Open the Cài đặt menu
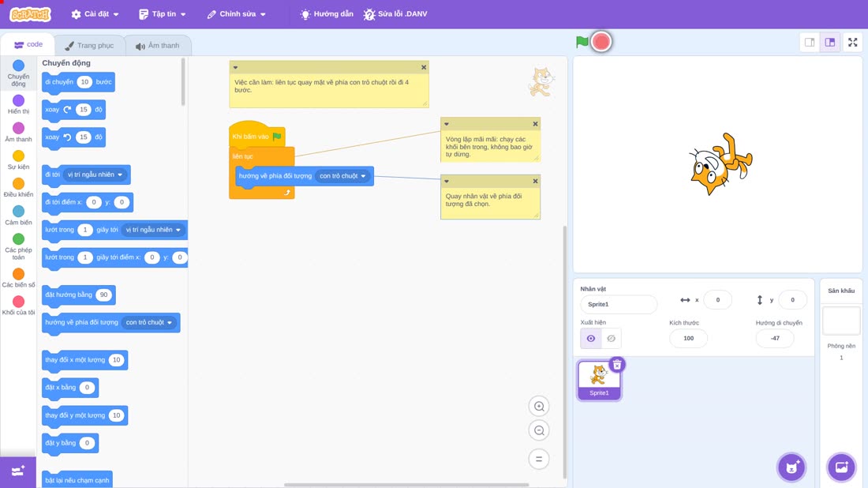 [x=95, y=14]
